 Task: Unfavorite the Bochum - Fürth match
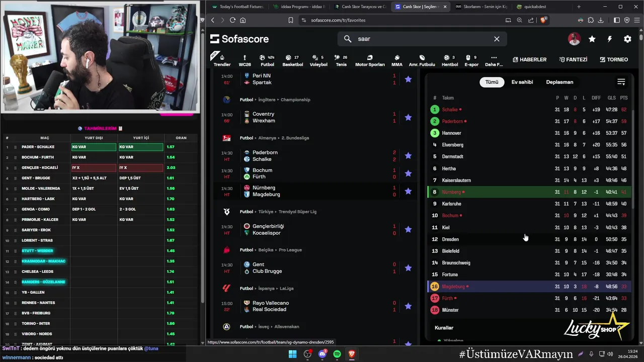(x=408, y=173)
